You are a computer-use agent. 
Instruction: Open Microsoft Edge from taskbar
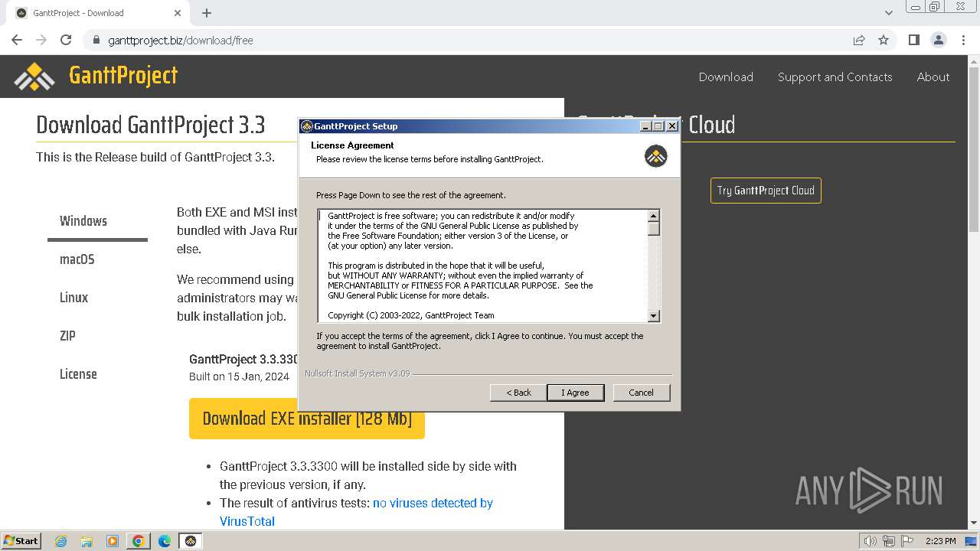pos(165,541)
